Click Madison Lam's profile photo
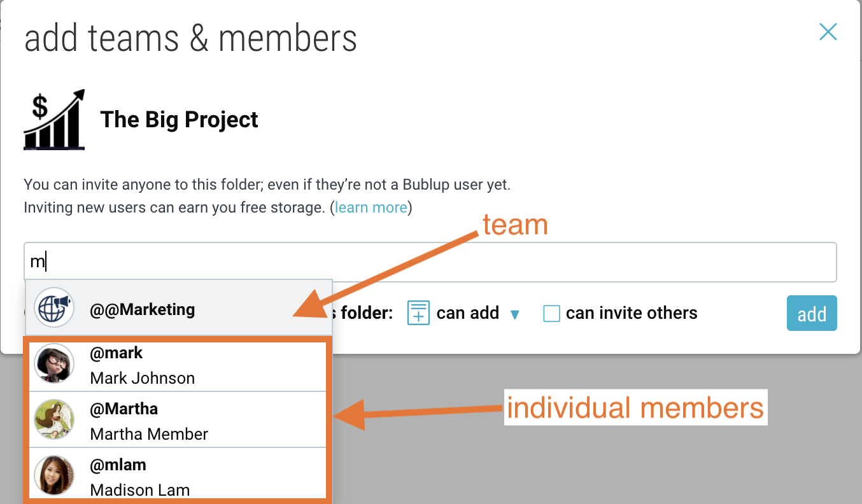The width and height of the screenshot is (862, 504). point(54,475)
